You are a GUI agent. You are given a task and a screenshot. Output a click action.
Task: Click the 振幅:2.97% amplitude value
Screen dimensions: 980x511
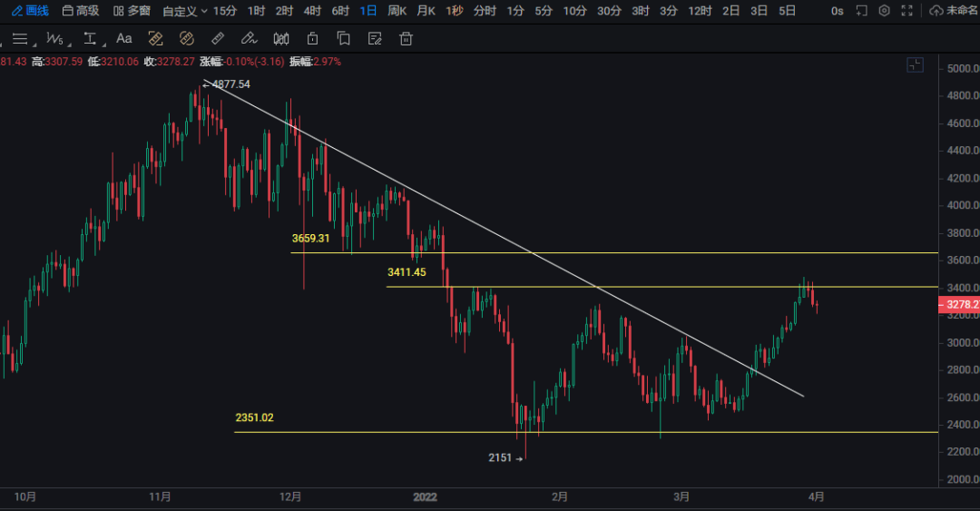click(x=316, y=62)
